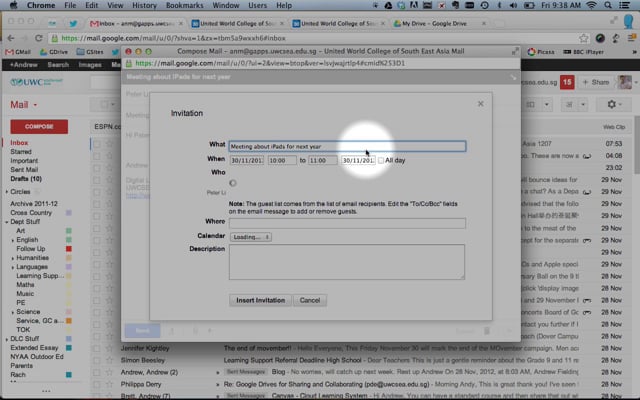Select the Simon Beesley email checkbox
Image resolution: width=640 pixels, height=400 pixels.
96,360
